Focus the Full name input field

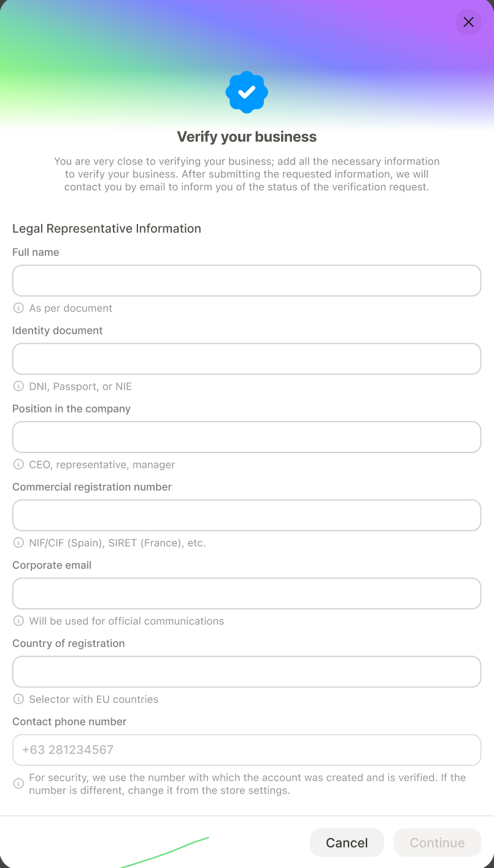pyautogui.click(x=247, y=281)
